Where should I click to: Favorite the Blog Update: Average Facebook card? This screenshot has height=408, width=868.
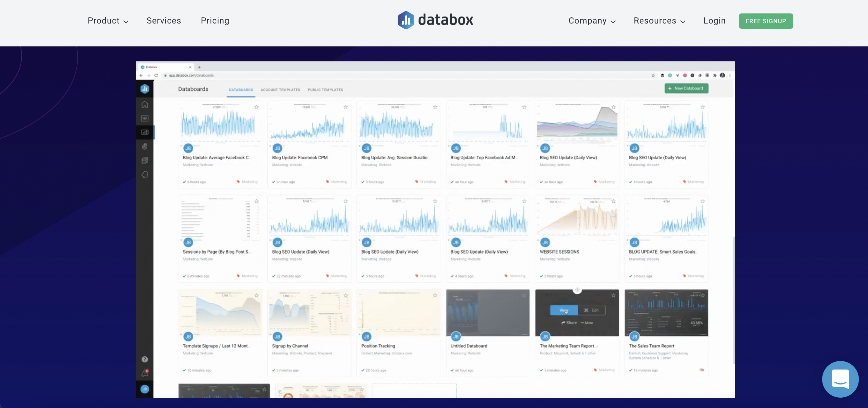[x=256, y=107]
